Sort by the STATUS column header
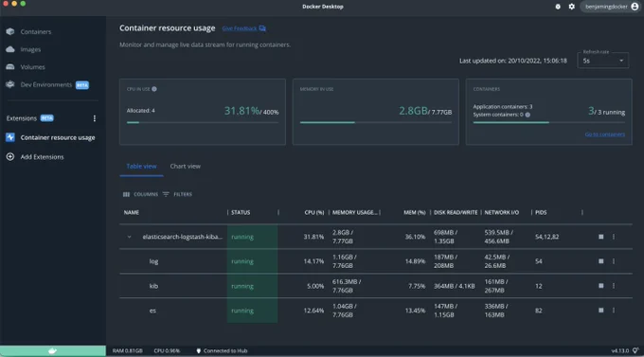The width and height of the screenshot is (644, 357). coord(241,212)
